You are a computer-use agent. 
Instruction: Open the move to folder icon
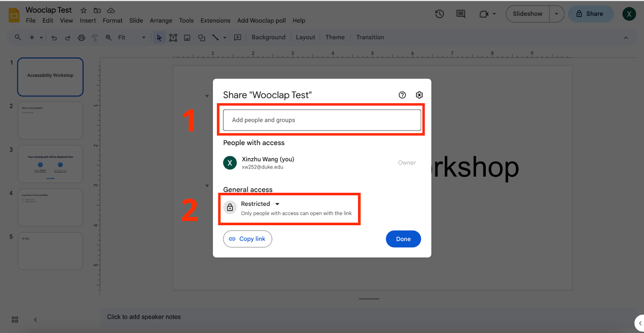pos(97,10)
